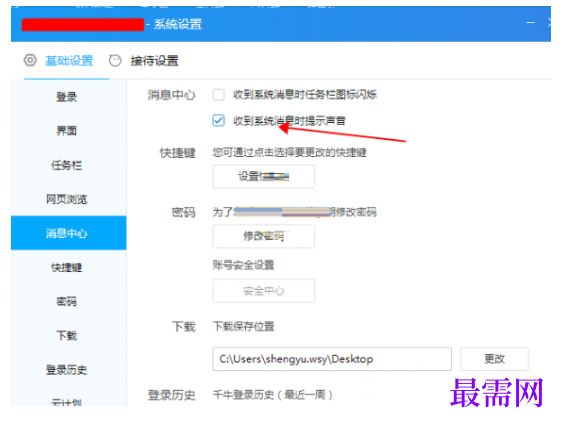Click the 账号安全设置 text
This screenshot has height=424, width=562.
click(243, 265)
